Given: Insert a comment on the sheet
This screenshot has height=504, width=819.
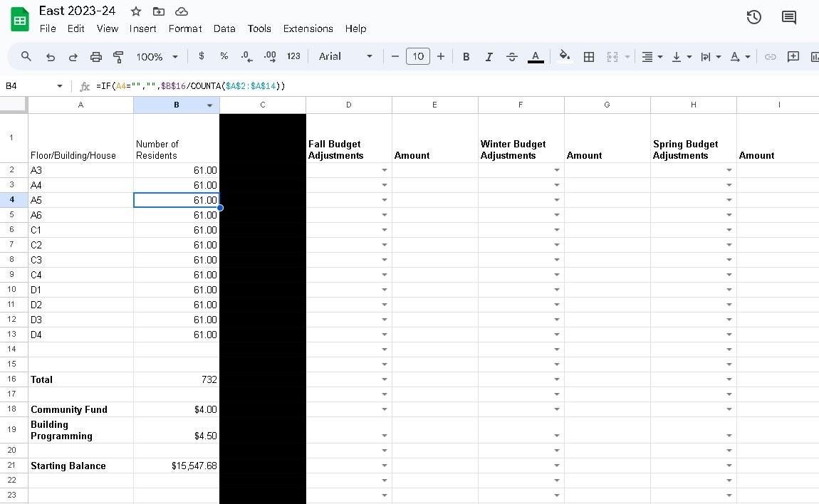Looking at the screenshot, I should pyautogui.click(x=793, y=56).
